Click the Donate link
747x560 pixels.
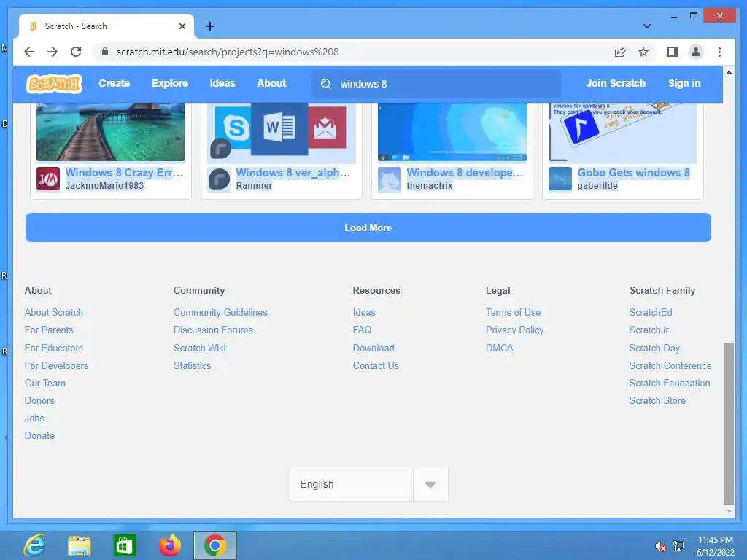[39, 436]
